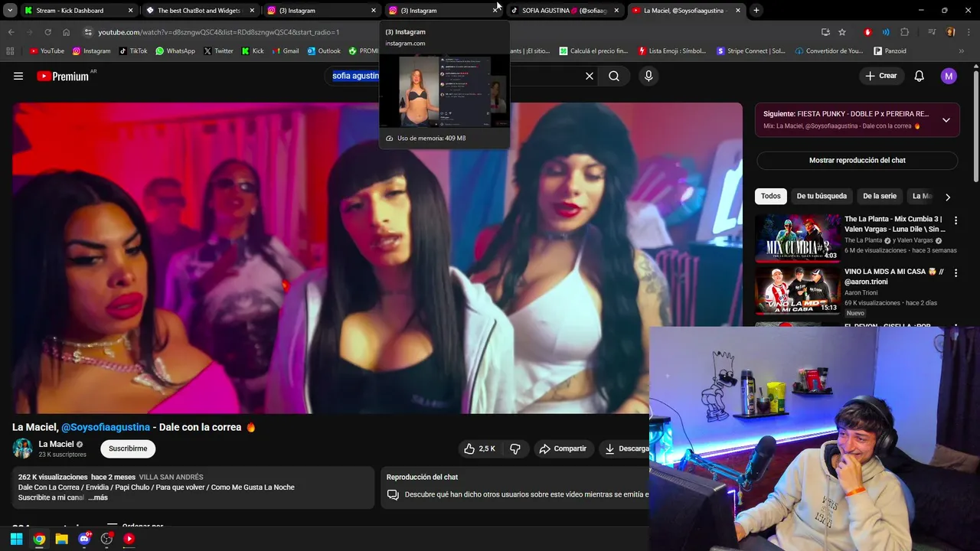Image resolution: width=980 pixels, height=551 pixels.
Task: Open the Windows Start menu
Action: (x=16, y=539)
